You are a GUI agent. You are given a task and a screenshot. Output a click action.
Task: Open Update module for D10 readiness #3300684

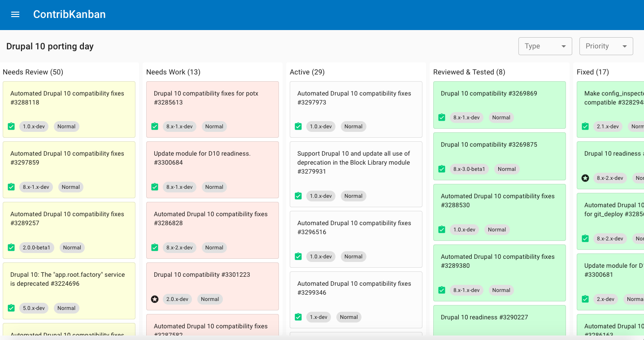pos(213,170)
